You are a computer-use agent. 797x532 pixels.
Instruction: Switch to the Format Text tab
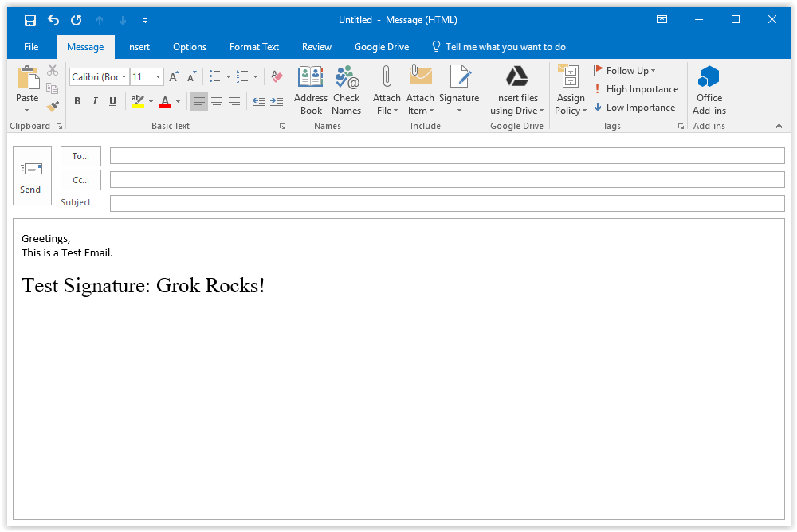pyautogui.click(x=254, y=47)
